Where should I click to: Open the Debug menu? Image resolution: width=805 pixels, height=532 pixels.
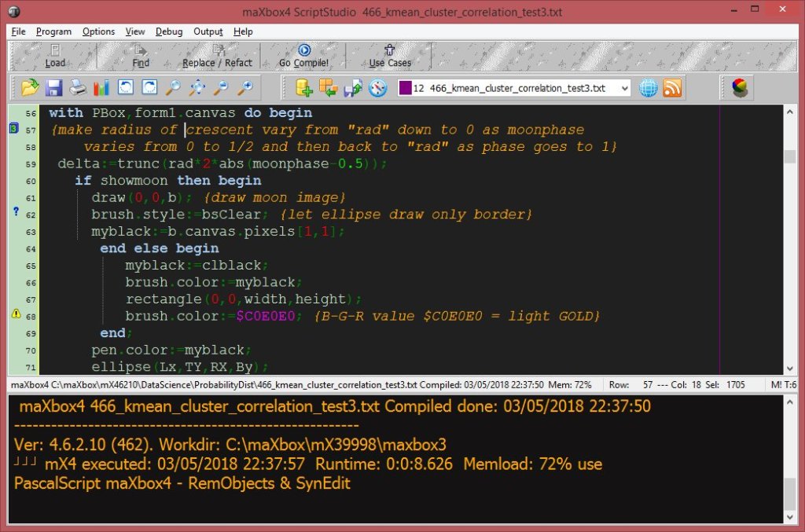169,31
